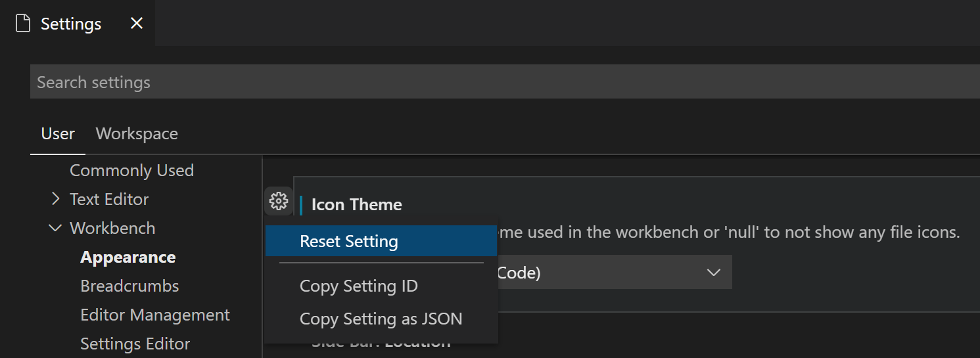Select the Settings editor tab
This screenshot has width=980, height=358.
coord(78,24)
